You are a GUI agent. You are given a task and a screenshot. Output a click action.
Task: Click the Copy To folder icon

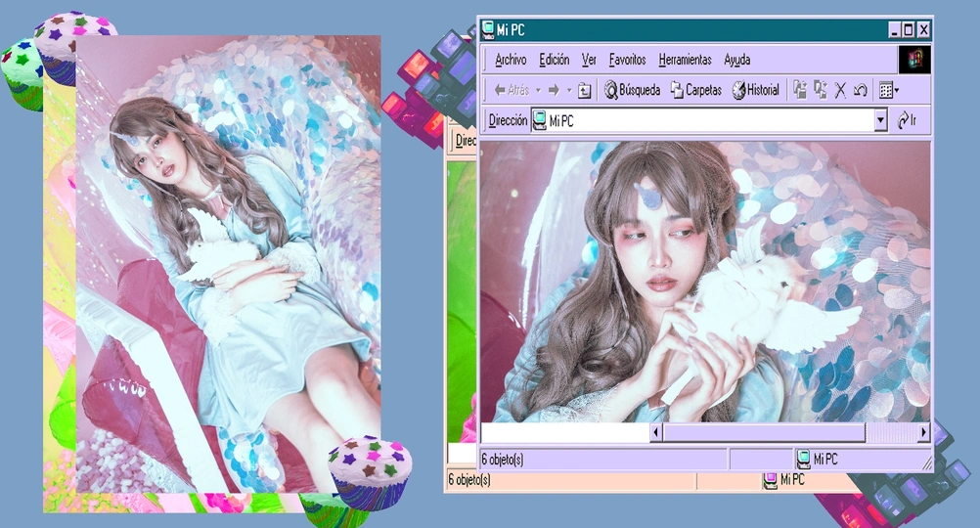tap(820, 90)
